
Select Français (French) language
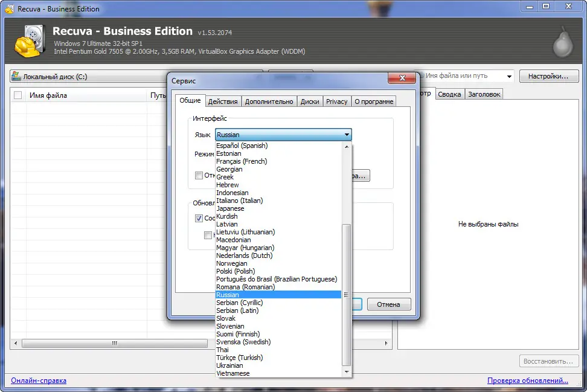click(278, 161)
